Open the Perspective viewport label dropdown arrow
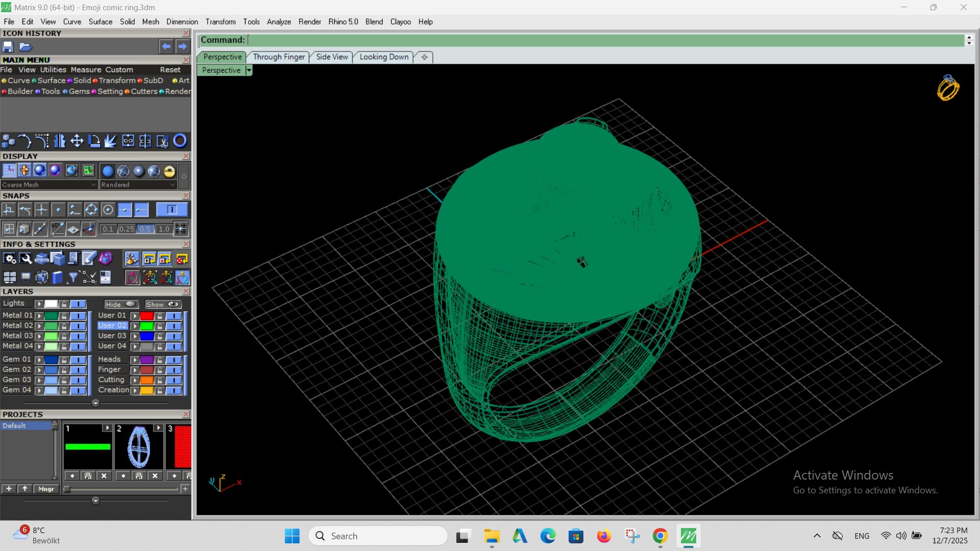Image resolution: width=980 pixels, height=551 pixels. click(249, 70)
